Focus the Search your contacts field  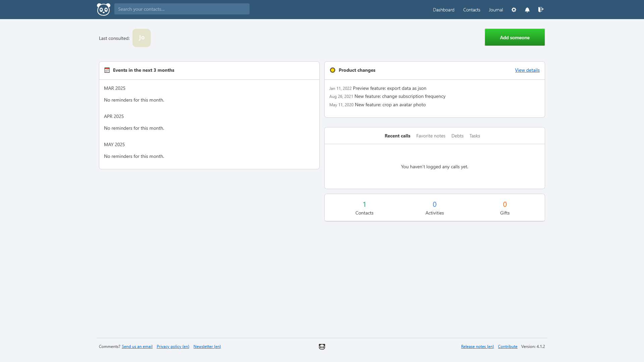pos(182,9)
